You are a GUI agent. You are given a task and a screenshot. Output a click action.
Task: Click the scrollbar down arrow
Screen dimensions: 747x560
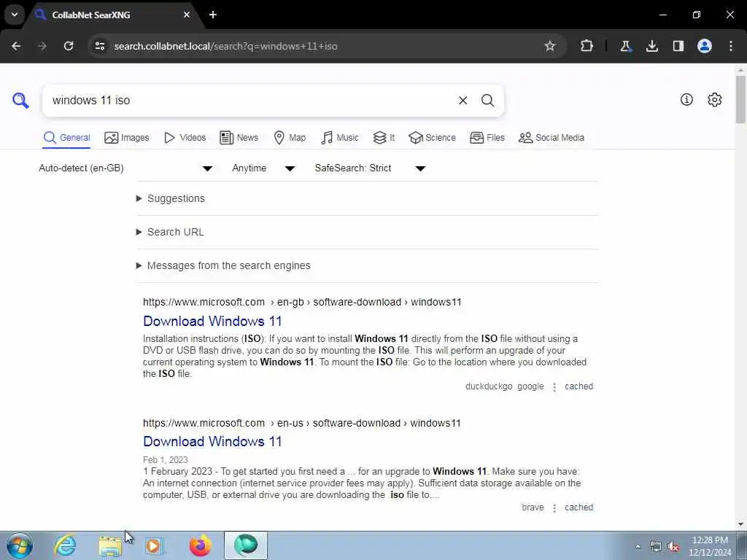(741, 524)
